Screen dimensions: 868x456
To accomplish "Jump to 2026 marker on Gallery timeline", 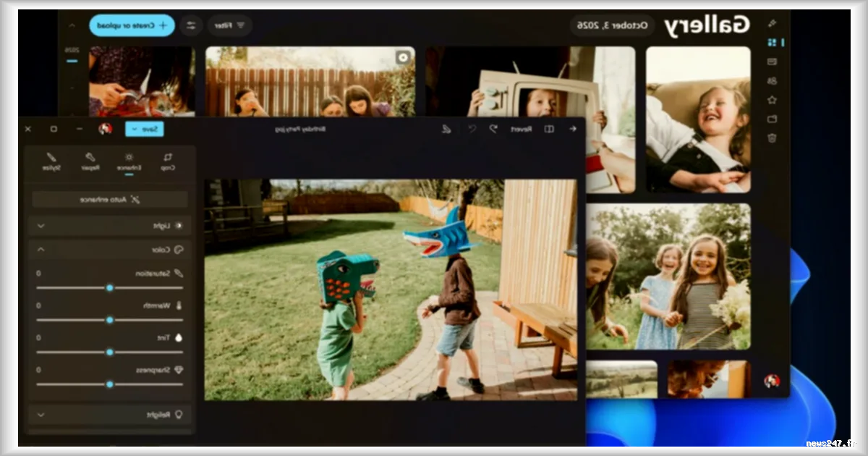I will tap(72, 51).
